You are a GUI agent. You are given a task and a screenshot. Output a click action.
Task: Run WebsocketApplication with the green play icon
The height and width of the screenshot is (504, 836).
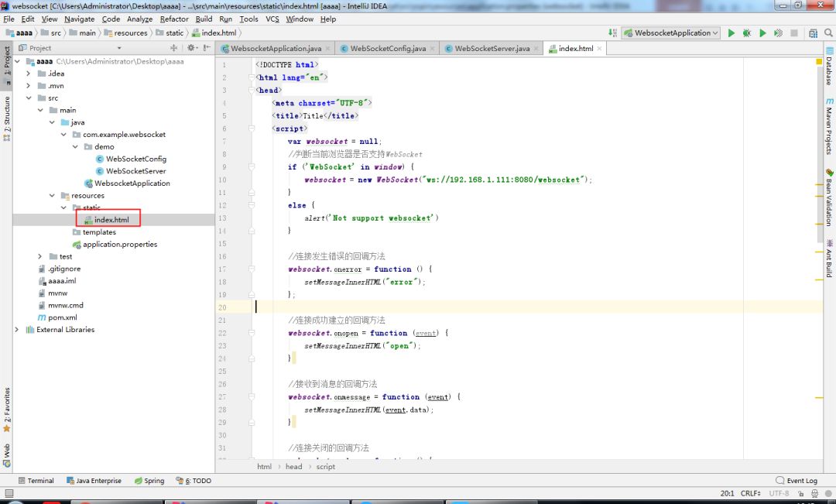(x=731, y=33)
